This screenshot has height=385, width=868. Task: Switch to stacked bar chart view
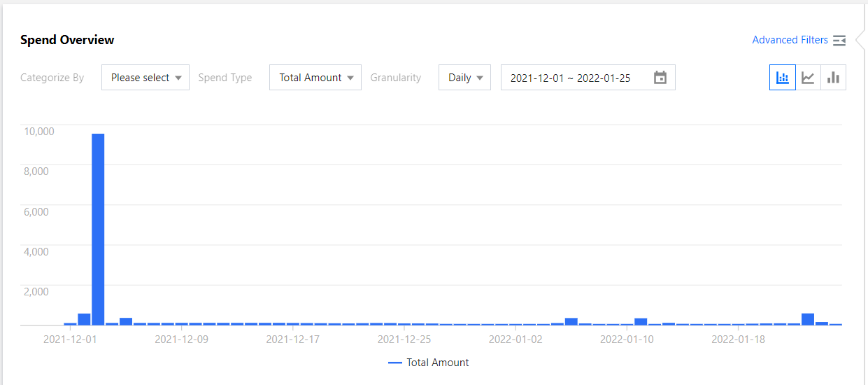783,78
